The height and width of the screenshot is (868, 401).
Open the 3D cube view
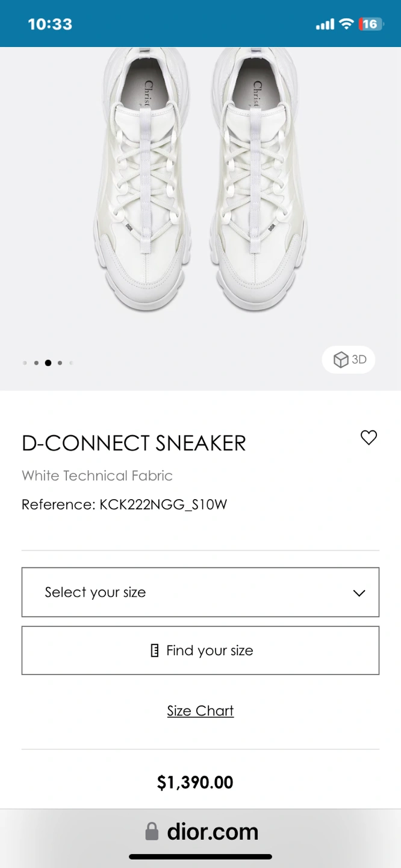[349, 360]
